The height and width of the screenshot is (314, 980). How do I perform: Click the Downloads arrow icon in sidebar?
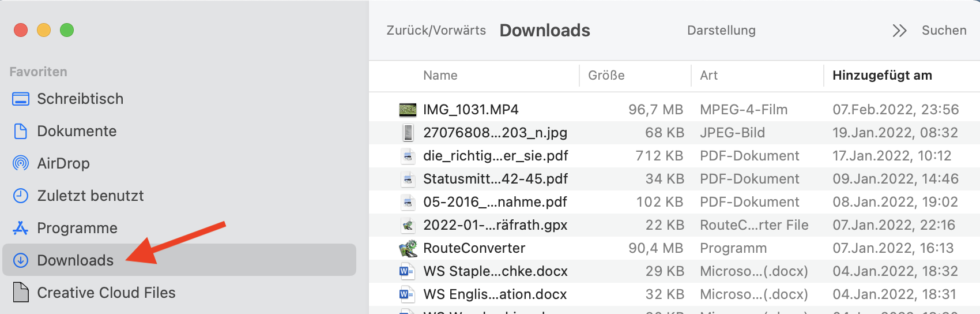[21, 260]
